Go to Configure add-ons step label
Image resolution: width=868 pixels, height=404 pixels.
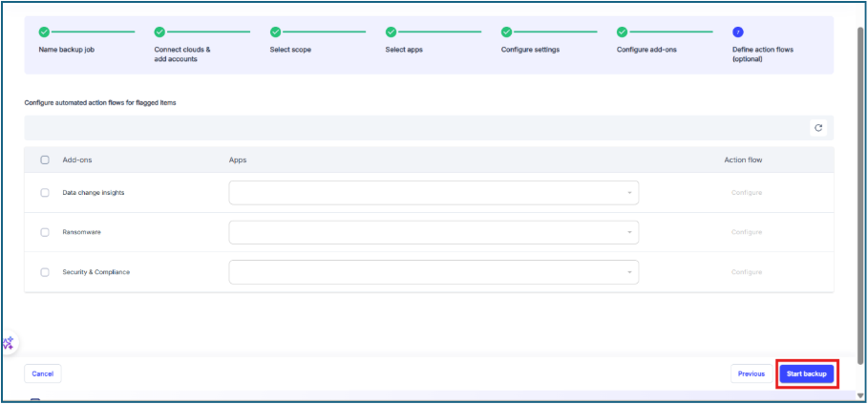[646, 50]
